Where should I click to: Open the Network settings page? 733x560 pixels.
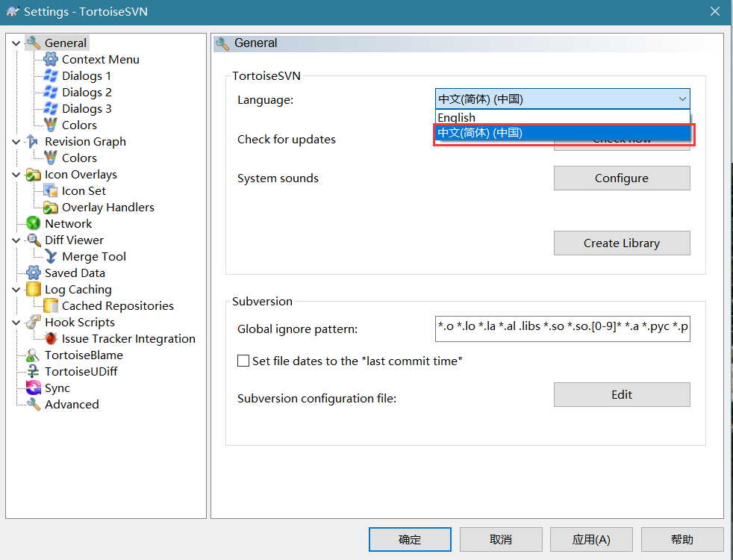tap(68, 223)
